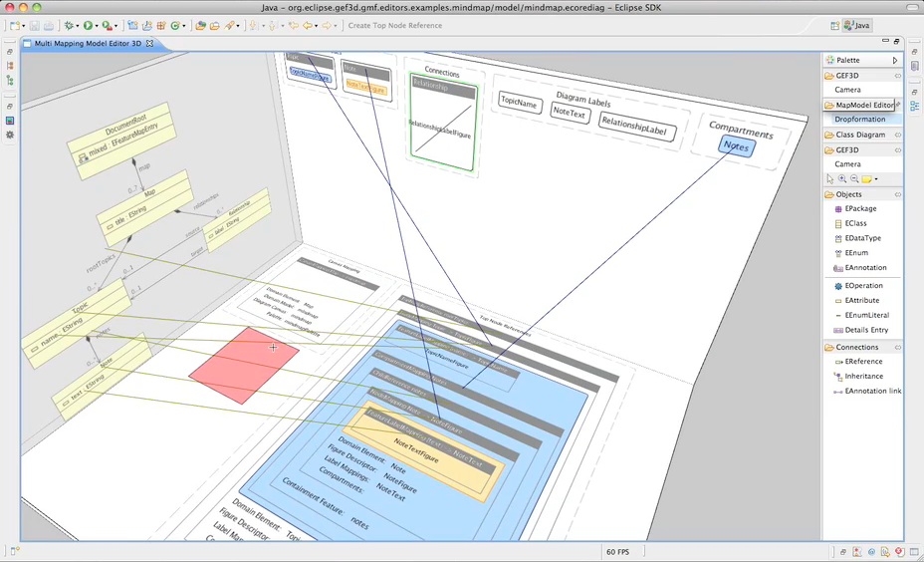The image size is (924, 562).
Task: Click the Next Annotation arrow icon
Action: 254,25
